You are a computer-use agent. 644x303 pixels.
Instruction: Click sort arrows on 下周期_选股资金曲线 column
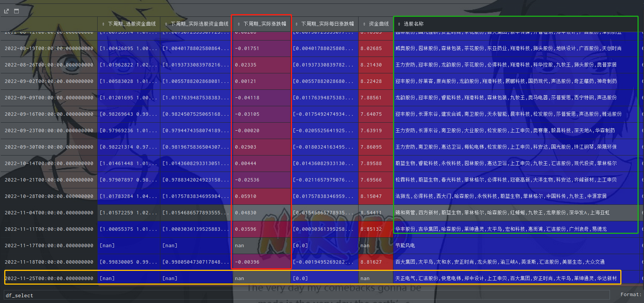(103, 24)
